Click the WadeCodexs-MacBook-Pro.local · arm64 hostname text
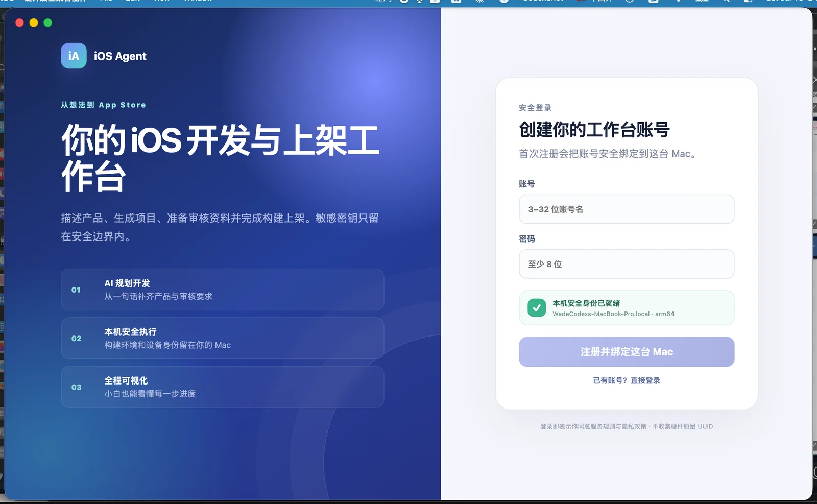The width and height of the screenshot is (817, 504). pos(613,314)
